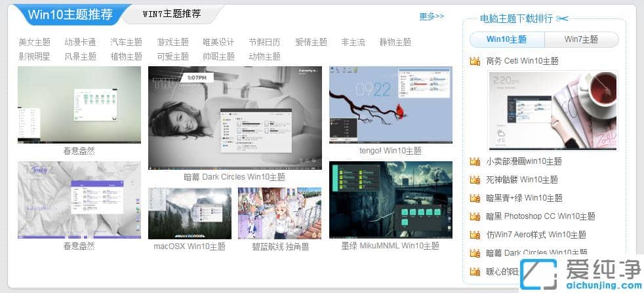Click the crown icon beside 商务 Ceti Win10主题

pyautogui.click(x=475, y=62)
